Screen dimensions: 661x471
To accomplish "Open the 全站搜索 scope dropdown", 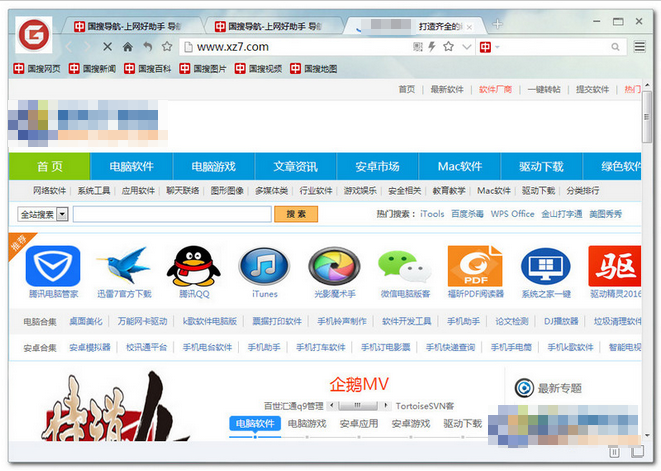I will pyautogui.click(x=43, y=214).
